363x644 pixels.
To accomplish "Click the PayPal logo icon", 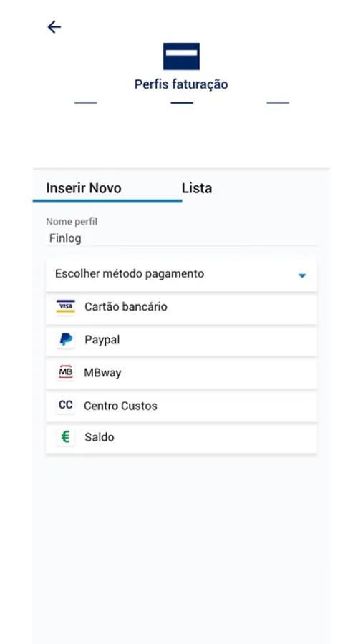I will tap(66, 340).
